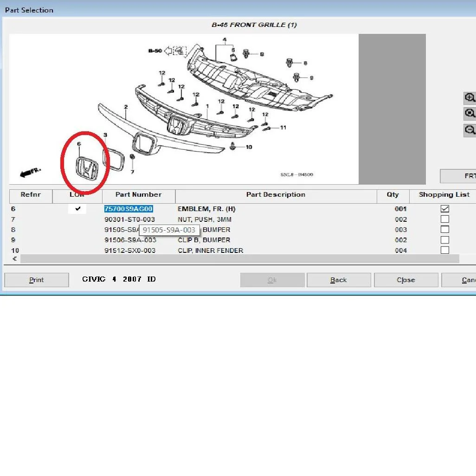476x476 pixels.
Task: Click Refnr 10 in parts list
Action: [15, 251]
